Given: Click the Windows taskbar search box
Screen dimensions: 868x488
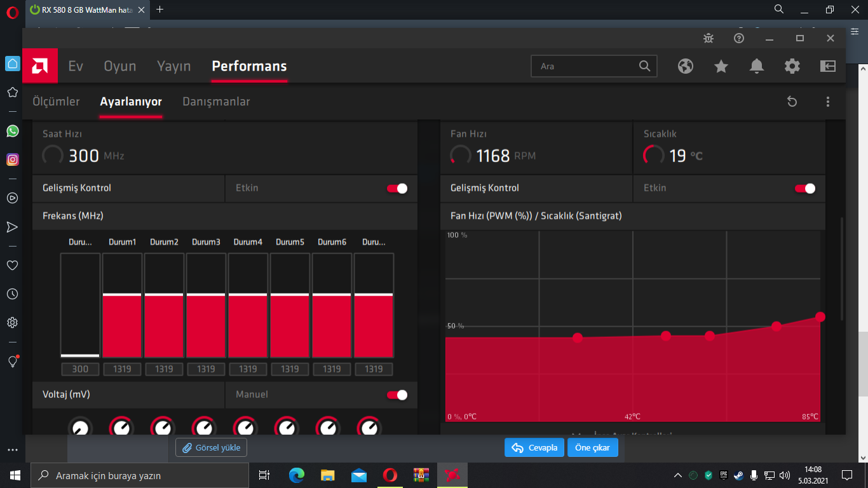Looking at the screenshot, I should [140, 475].
